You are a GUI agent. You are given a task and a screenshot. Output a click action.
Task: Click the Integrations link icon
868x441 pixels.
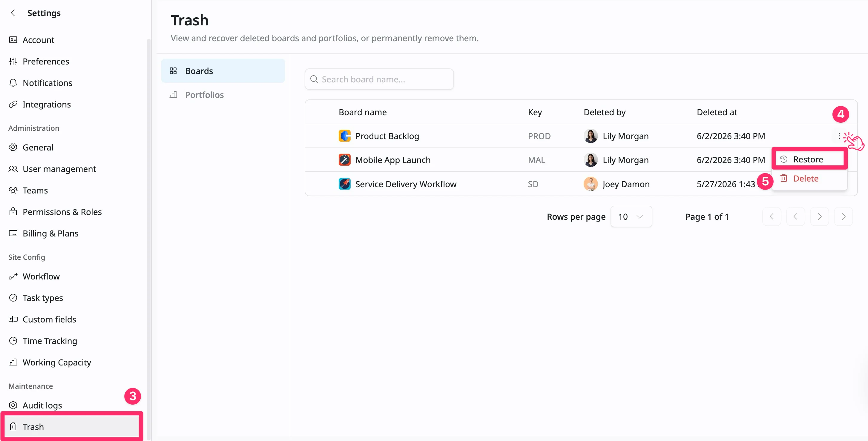click(x=13, y=105)
